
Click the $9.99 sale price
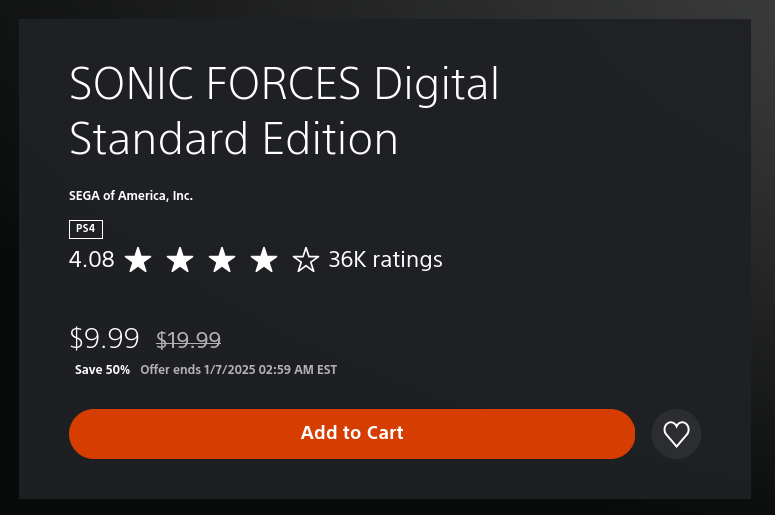pos(104,338)
